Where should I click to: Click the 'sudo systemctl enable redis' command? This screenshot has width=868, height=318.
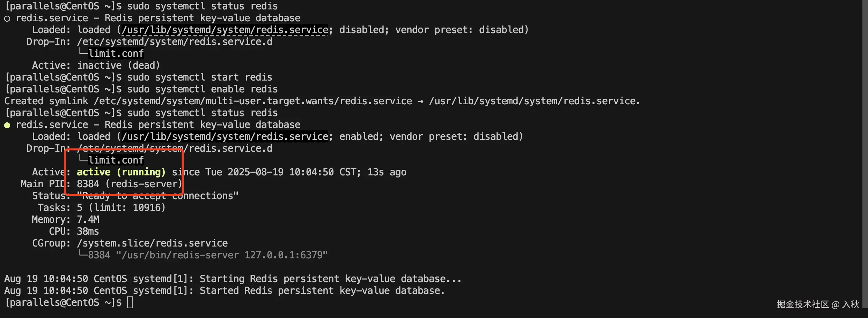(x=202, y=89)
